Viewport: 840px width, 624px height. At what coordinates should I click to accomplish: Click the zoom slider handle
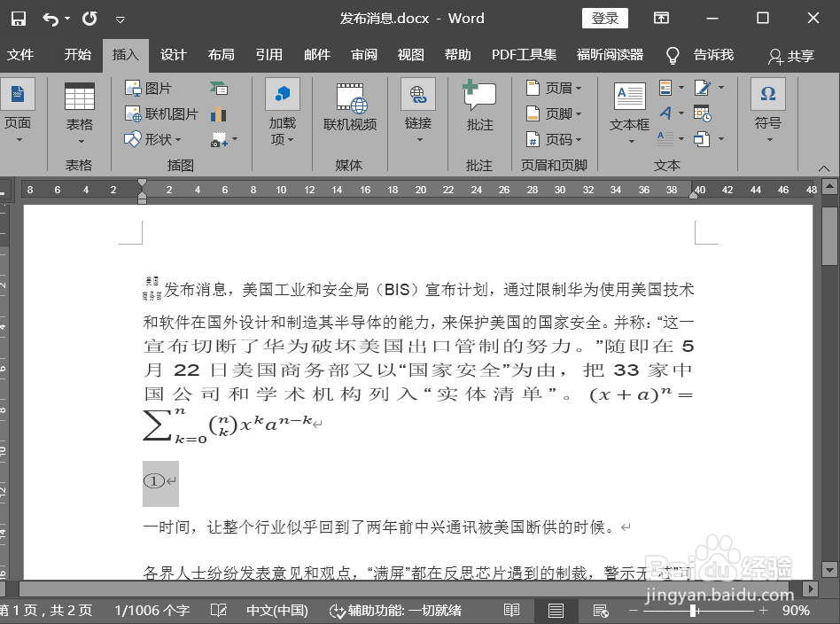tap(693, 610)
